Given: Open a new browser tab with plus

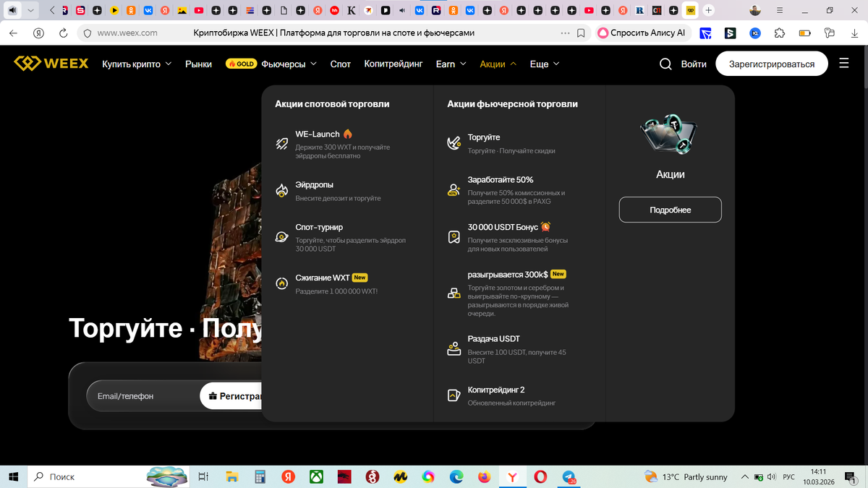Looking at the screenshot, I should point(708,11).
